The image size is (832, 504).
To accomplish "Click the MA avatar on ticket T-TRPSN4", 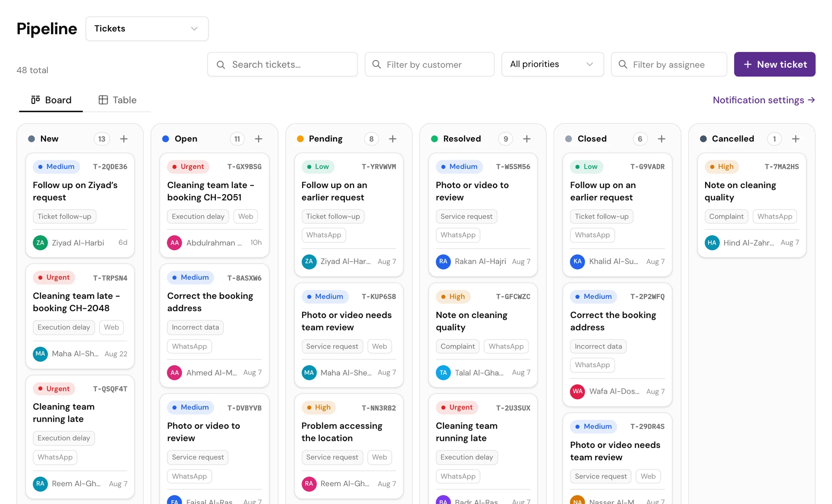I will click(x=40, y=354).
